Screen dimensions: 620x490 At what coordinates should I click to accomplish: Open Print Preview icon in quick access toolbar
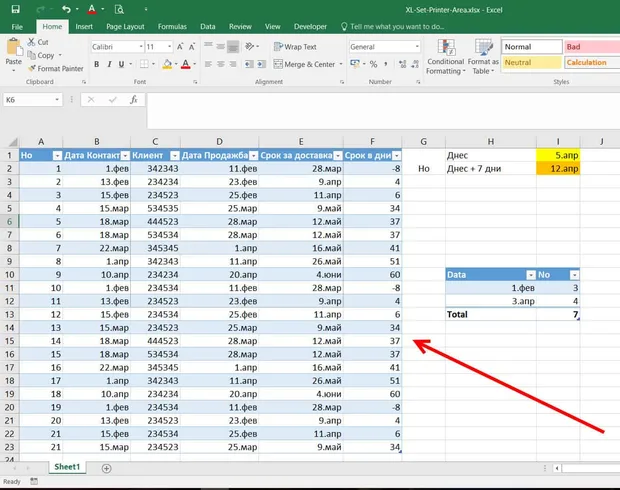pos(119,9)
